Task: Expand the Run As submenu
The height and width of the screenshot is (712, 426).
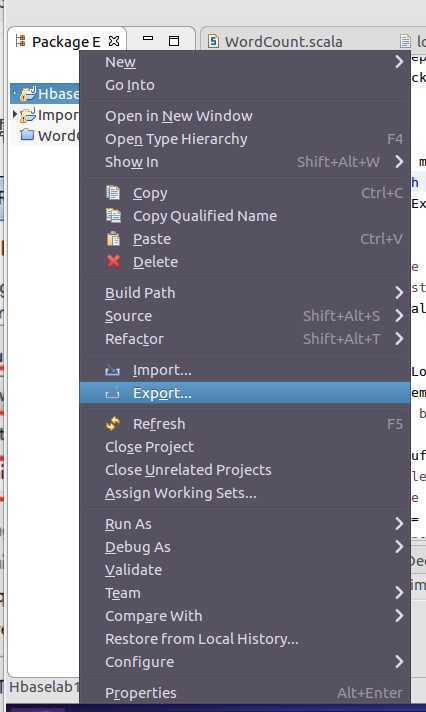Action: point(399,524)
